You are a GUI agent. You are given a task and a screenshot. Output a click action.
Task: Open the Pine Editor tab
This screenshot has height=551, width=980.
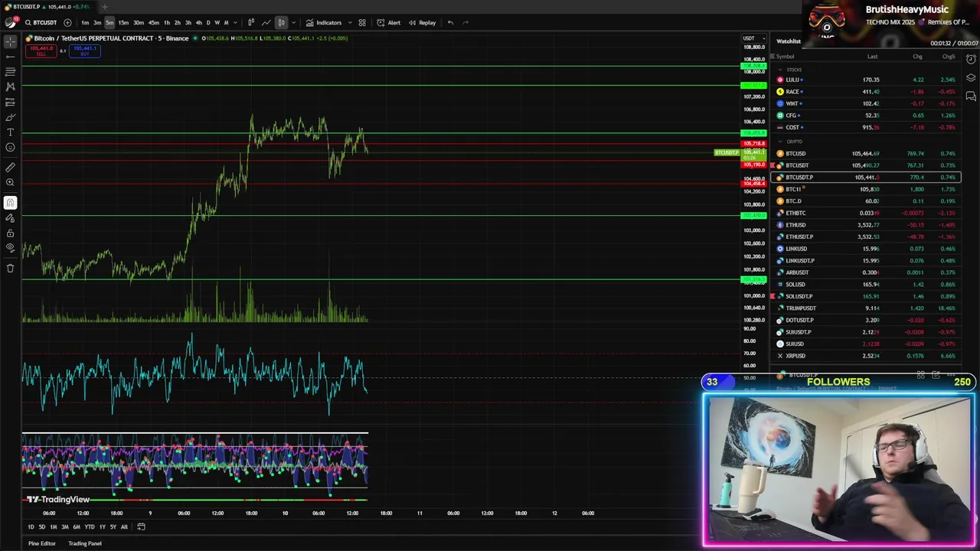click(42, 543)
